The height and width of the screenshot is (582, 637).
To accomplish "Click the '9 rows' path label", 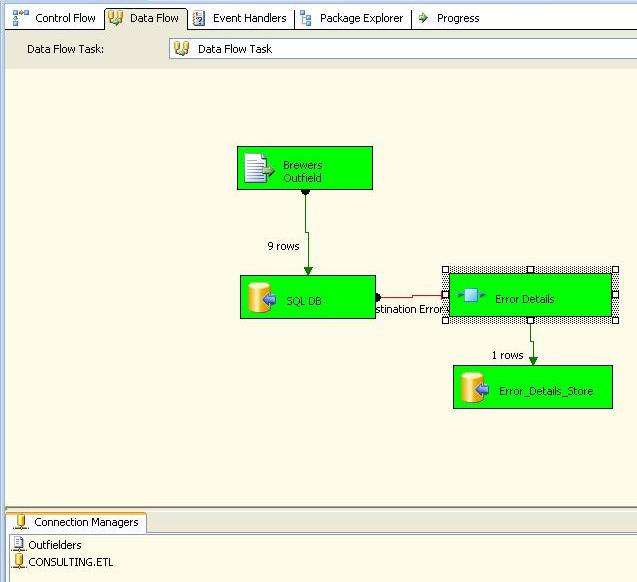I will (x=283, y=246).
